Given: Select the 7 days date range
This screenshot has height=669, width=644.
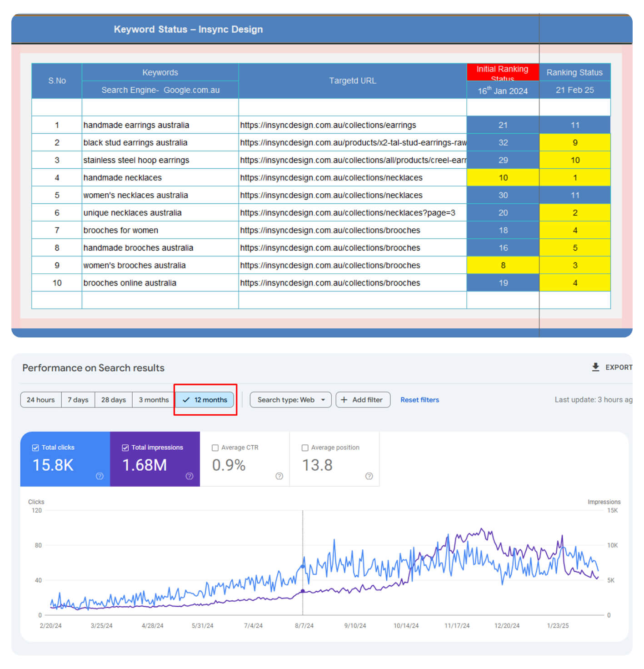Looking at the screenshot, I should coord(78,400).
